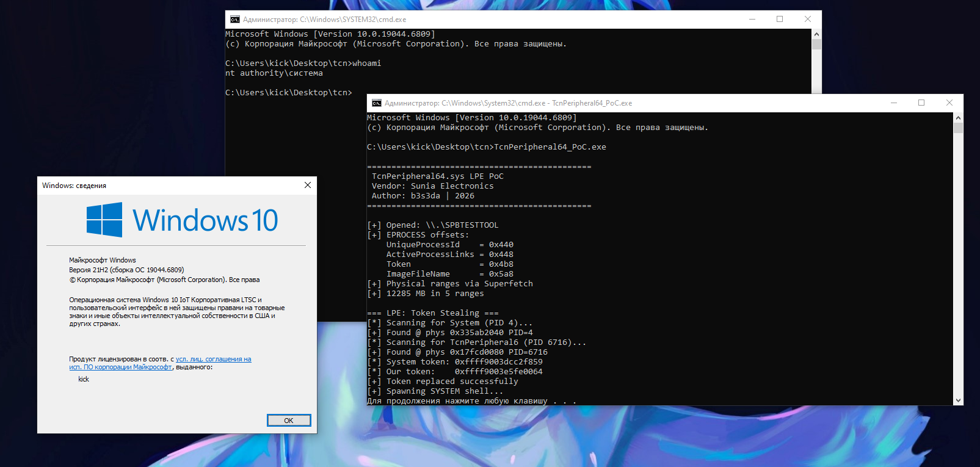The height and width of the screenshot is (467, 980).
Task: Click the "Found @ phys 0x17fcd0080 PID=6716" line
Action: pyautogui.click(x=457, y=352)
